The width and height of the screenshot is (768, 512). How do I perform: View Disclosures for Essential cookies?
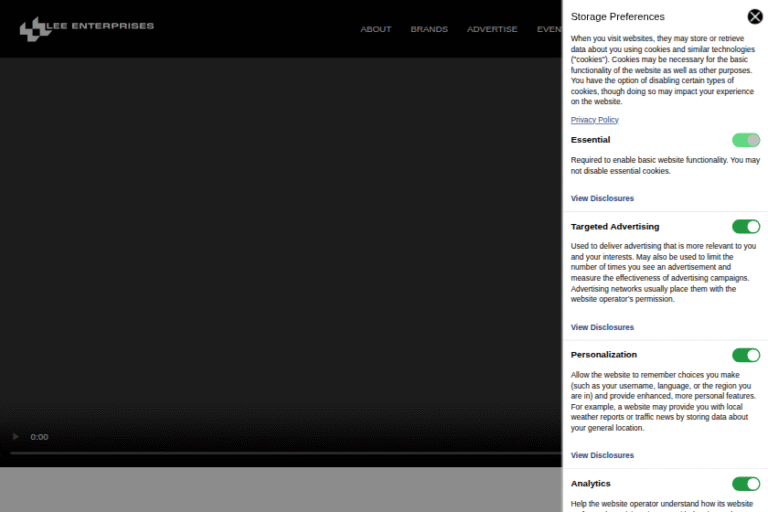coord(602,198)
